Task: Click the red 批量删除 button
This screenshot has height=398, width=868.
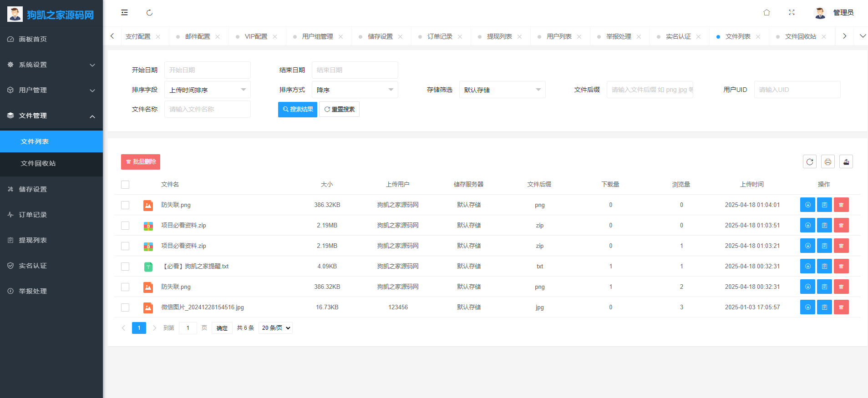Action: pyautogui.click(x=141, y=162)
